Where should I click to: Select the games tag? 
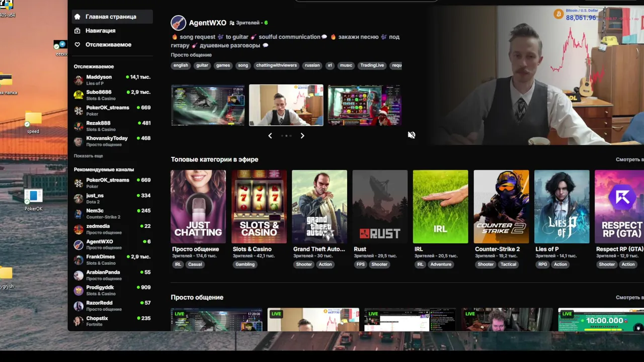click(x=223, y=65)
